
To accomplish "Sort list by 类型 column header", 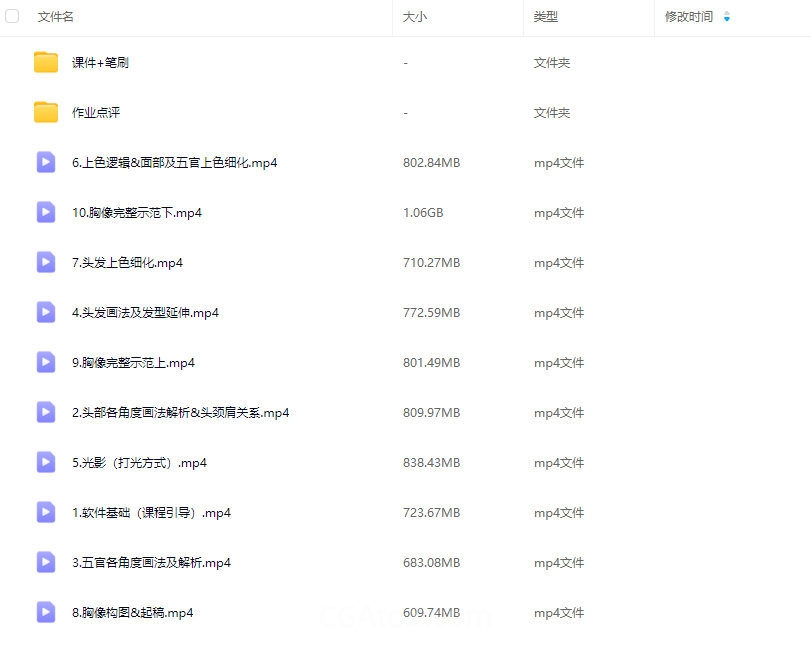I will [545, 17].
